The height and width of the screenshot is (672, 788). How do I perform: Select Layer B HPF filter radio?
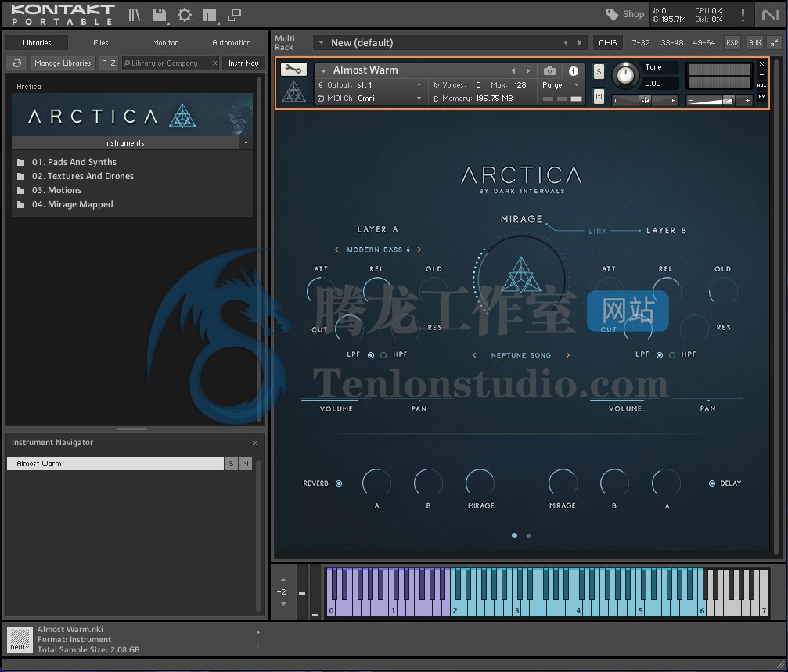672,355
